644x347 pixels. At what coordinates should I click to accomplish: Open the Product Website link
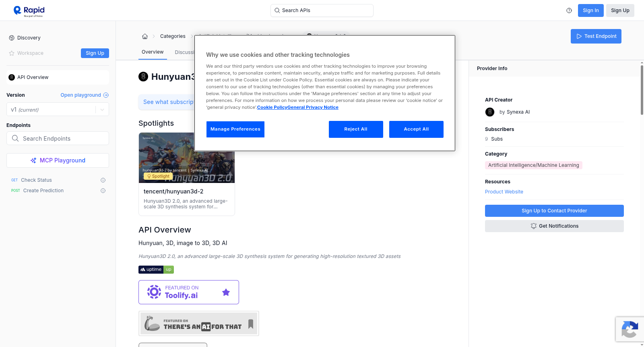pos(504,192)
